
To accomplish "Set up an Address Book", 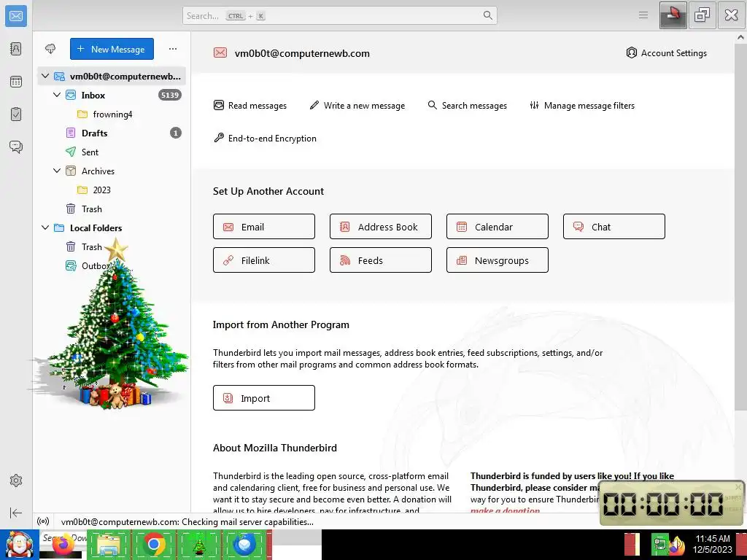I will point(381,226).
